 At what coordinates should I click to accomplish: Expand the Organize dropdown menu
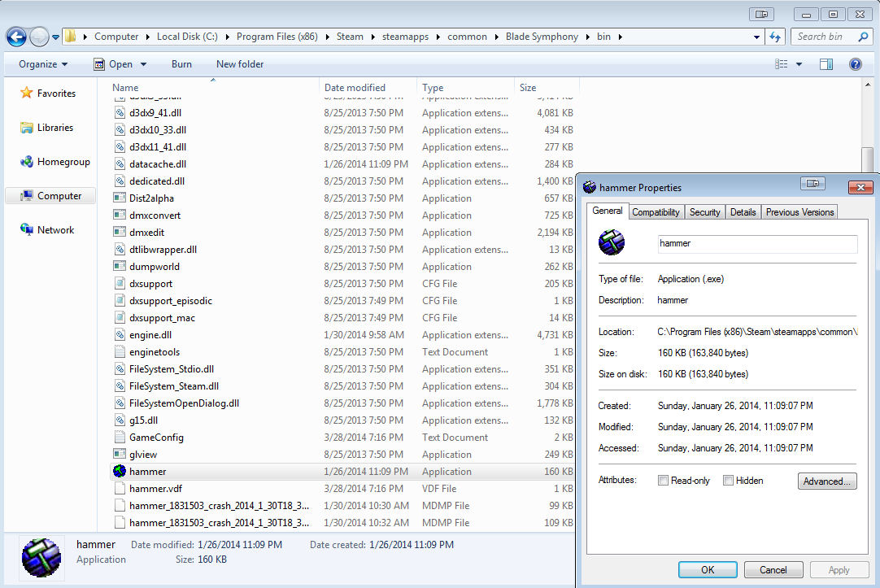click(x=43, y=64)
